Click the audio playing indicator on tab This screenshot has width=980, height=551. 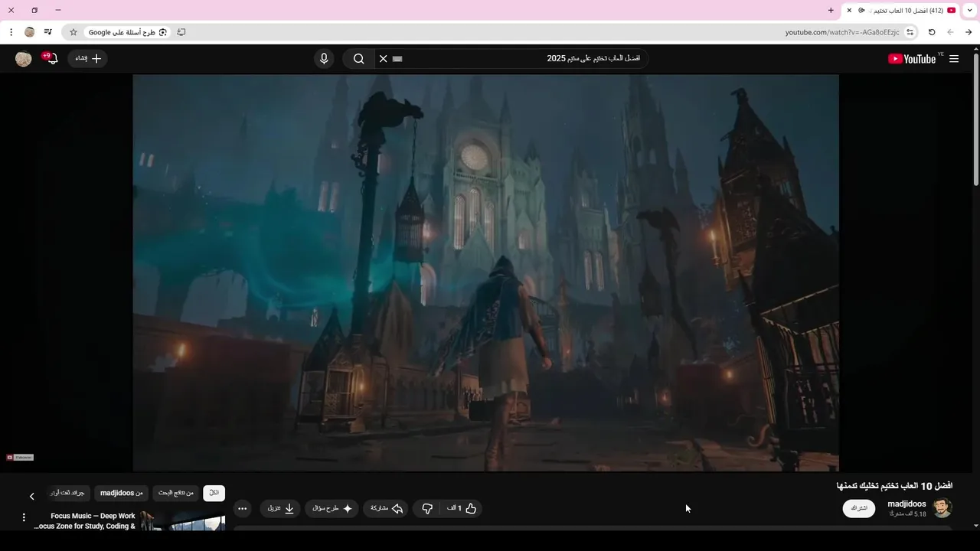pos(862,11)
